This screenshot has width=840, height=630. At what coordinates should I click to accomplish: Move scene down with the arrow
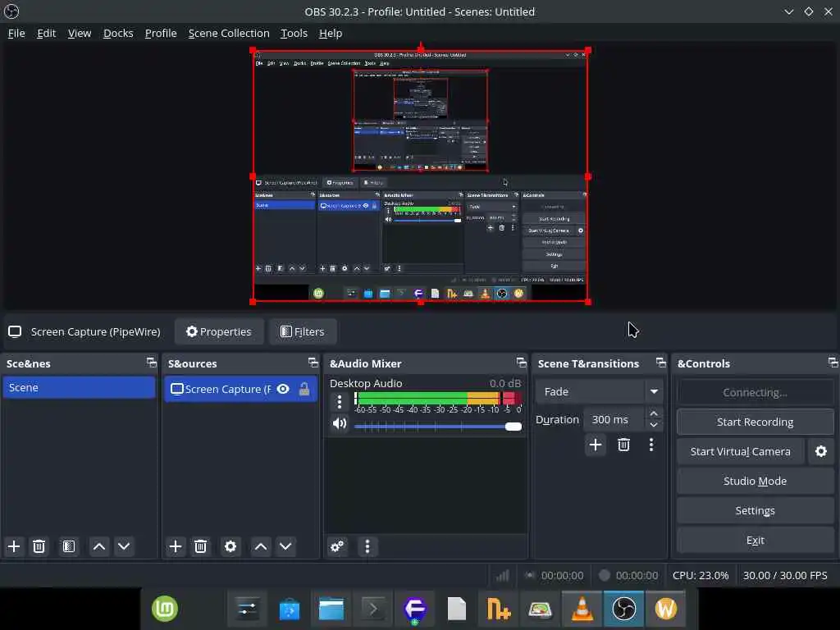click(124, 546)
